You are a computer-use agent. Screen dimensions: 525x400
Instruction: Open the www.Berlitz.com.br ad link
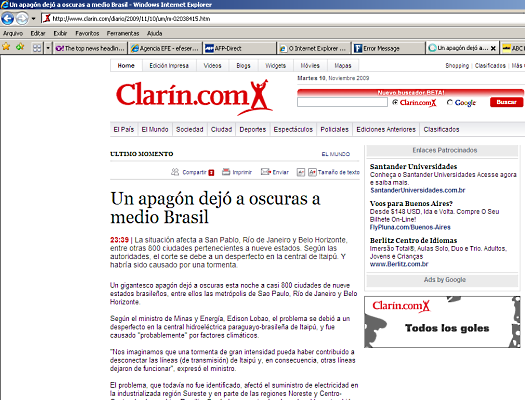click(399, 264)
